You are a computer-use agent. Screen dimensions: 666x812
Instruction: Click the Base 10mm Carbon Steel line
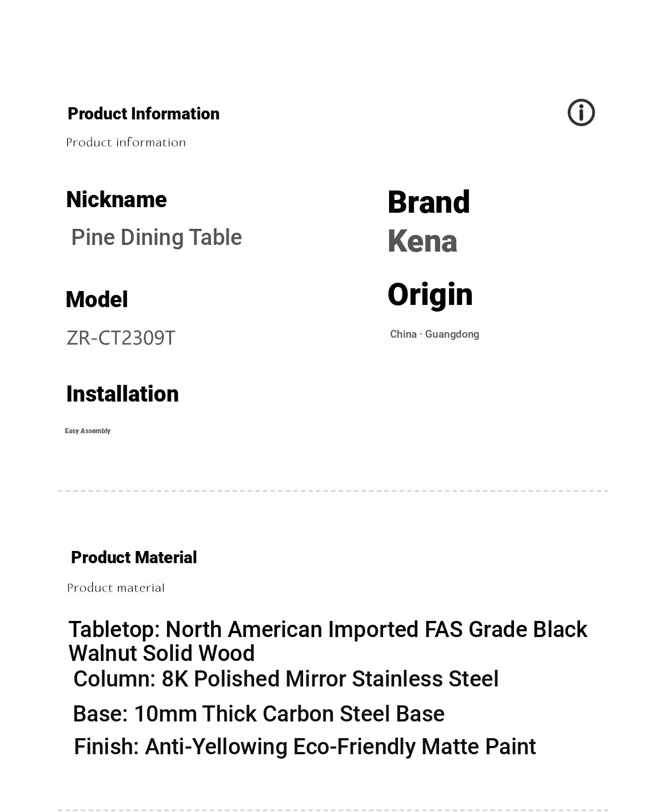[x=259, y=714]
